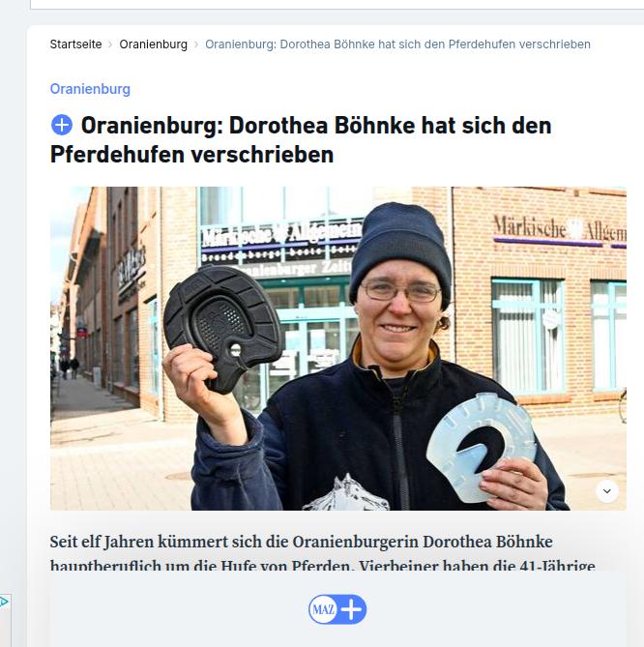
Task: Click the black hoof boot in photo
Action: (x=222, y=326)
